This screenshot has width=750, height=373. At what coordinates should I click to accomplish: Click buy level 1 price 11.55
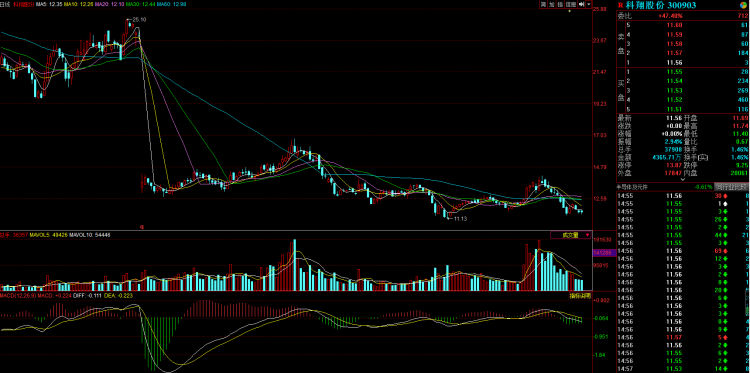tap(673, 72)
